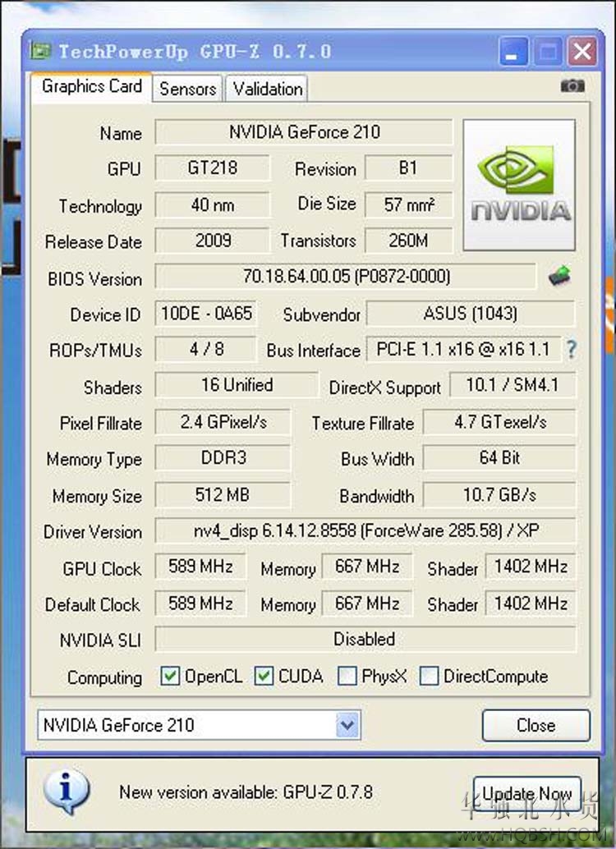Click the Bandwidth value 10.7 GB/s
This screenshot has width=616, height=849.
499,495
